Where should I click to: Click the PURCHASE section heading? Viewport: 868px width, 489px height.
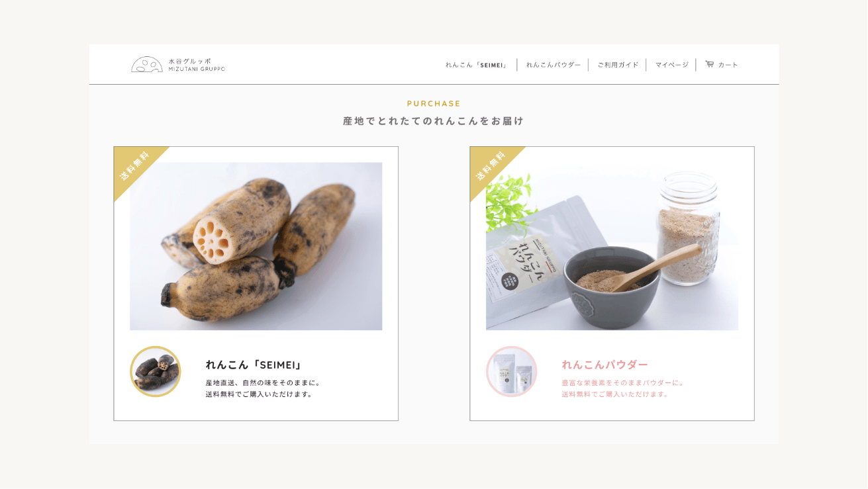434,103
